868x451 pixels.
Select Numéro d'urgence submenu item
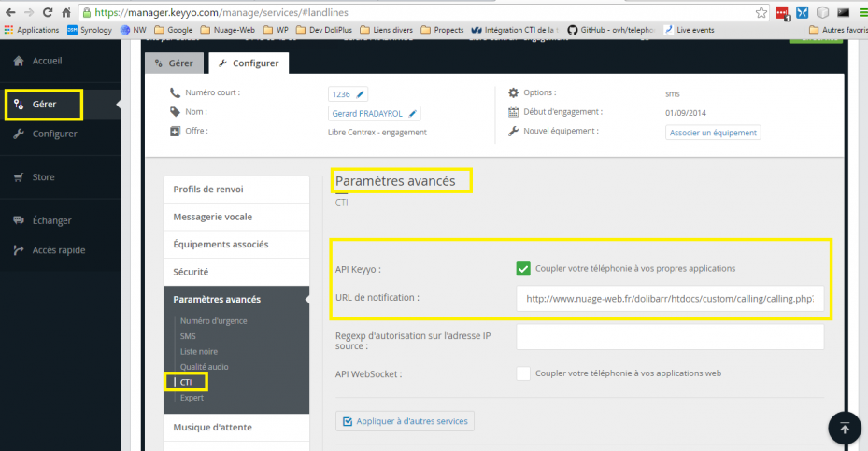pyautogui.click(x=214, y=321)
